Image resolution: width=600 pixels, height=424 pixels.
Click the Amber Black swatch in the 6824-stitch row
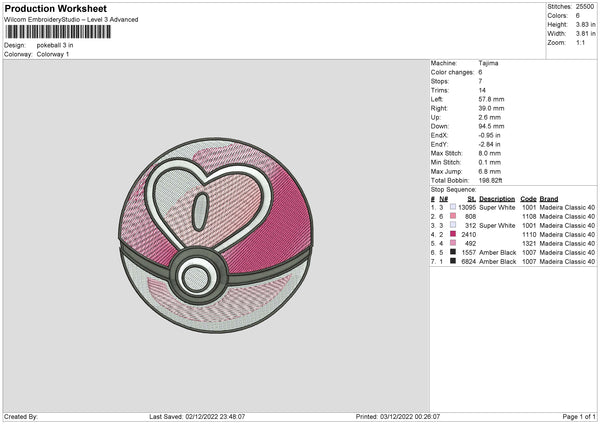[453, 261]
